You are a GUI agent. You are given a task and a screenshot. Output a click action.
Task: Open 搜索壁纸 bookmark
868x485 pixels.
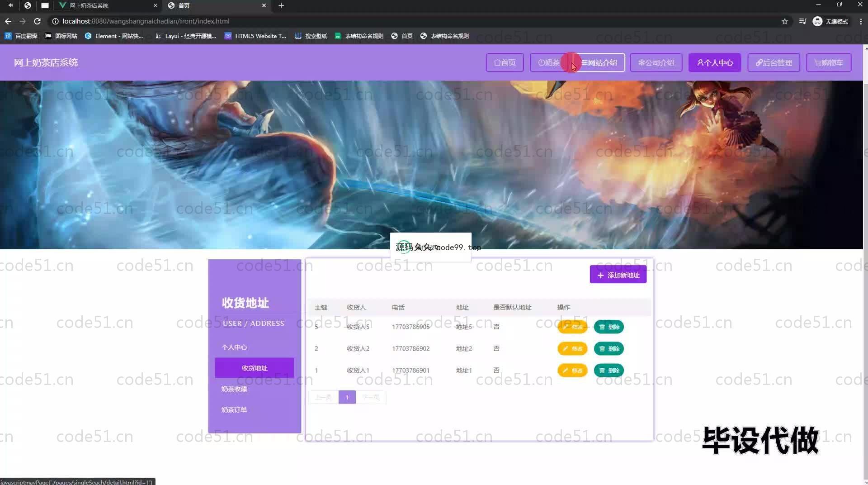(311, 36)
